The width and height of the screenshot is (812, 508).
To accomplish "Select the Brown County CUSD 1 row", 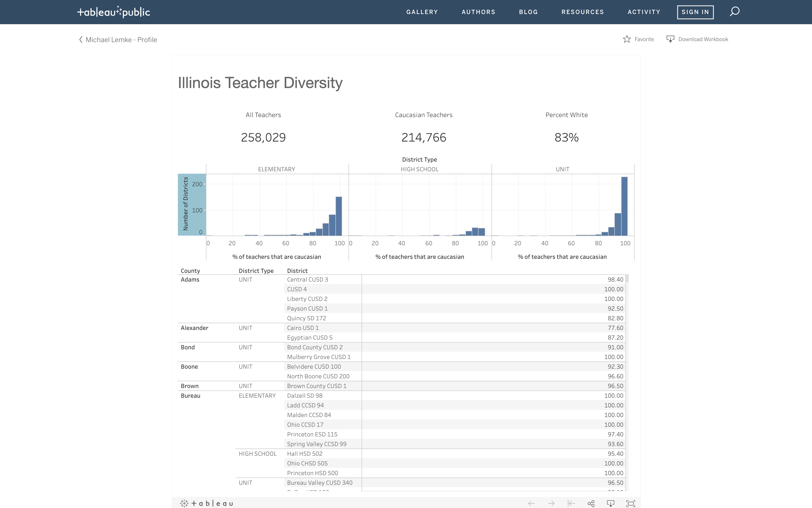I will [x=317, y=386].
